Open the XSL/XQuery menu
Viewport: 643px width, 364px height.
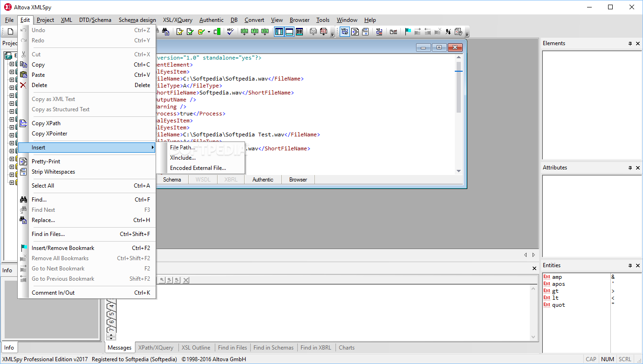tap(178, 20)
